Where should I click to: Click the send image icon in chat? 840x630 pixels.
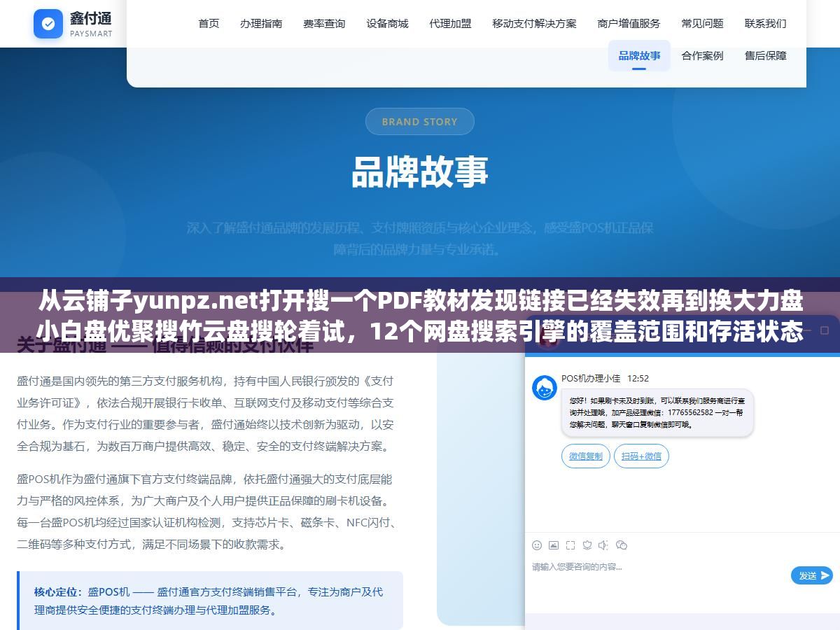554,545
